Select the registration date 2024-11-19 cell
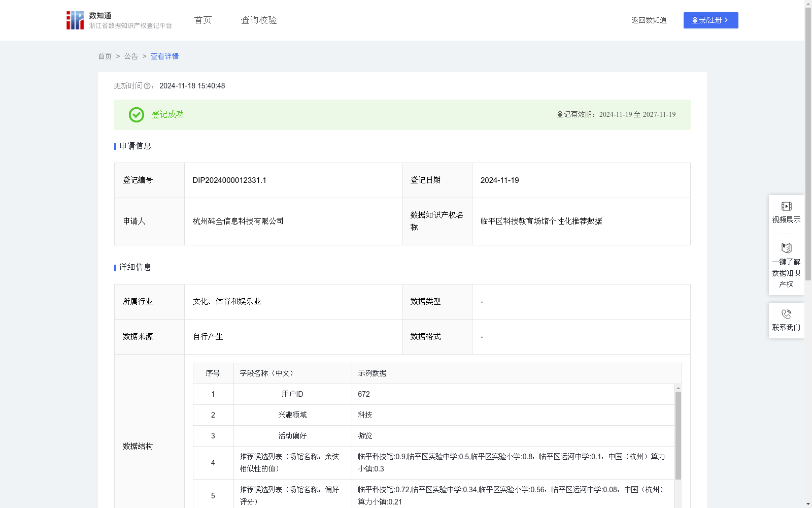 tap(581, 180)
